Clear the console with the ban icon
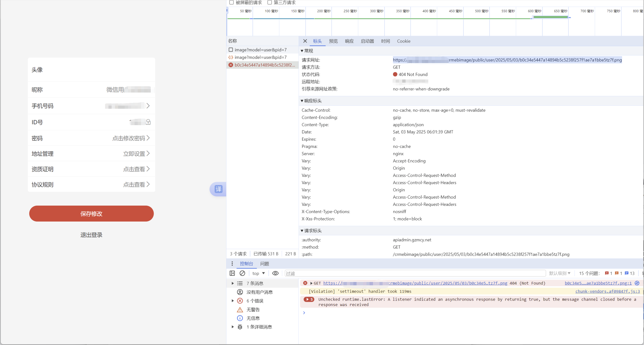This screenshot has width=644, height=345. pyautogui.click(x=242, y=273)
